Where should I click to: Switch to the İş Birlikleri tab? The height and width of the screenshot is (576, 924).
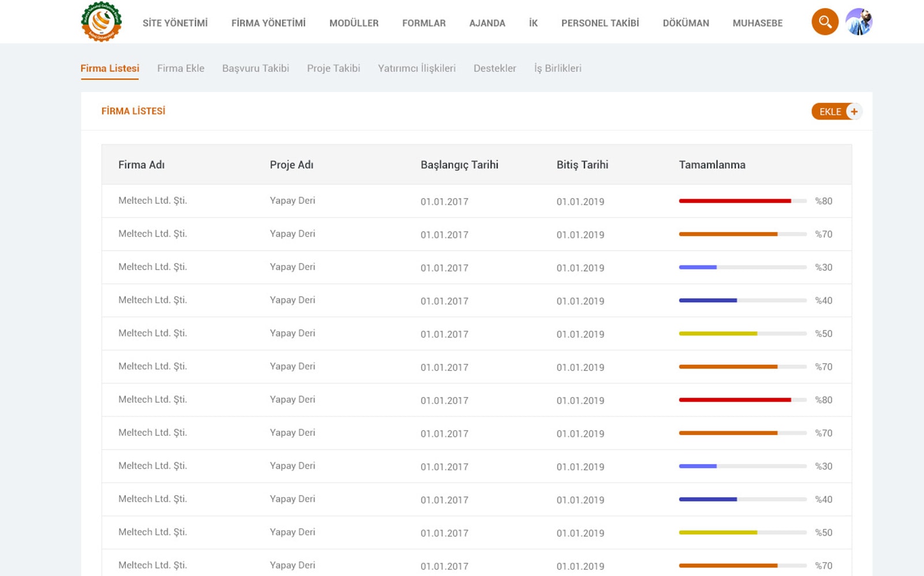pos(557,68)
